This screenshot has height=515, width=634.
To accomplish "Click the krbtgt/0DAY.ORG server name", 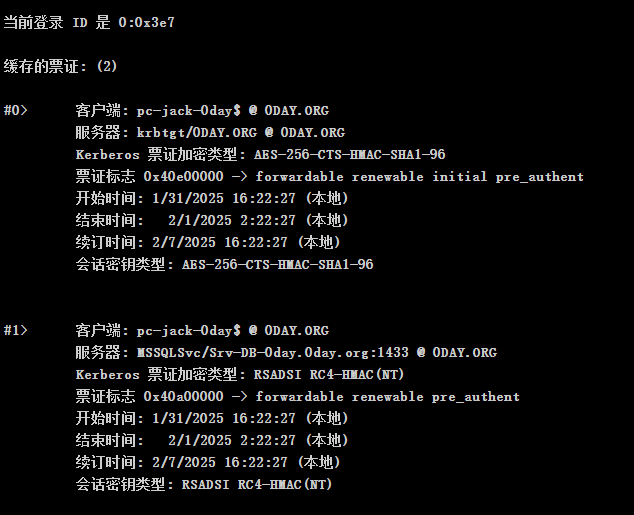I will (197, 133).
